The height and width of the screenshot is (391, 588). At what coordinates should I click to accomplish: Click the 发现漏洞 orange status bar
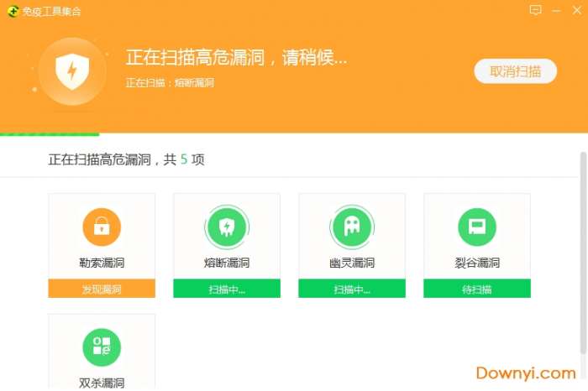(102, 289)
